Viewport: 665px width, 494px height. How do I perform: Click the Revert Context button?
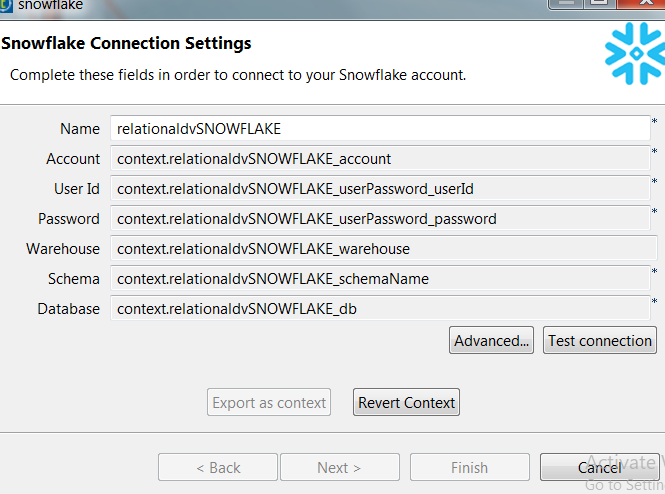(406, 402)
